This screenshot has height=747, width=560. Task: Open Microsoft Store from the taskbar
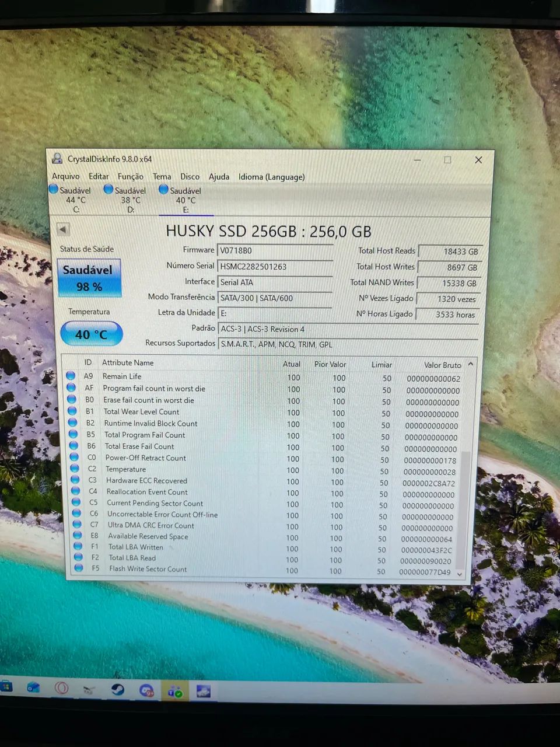pyautogui.click(x=6, y=687)
